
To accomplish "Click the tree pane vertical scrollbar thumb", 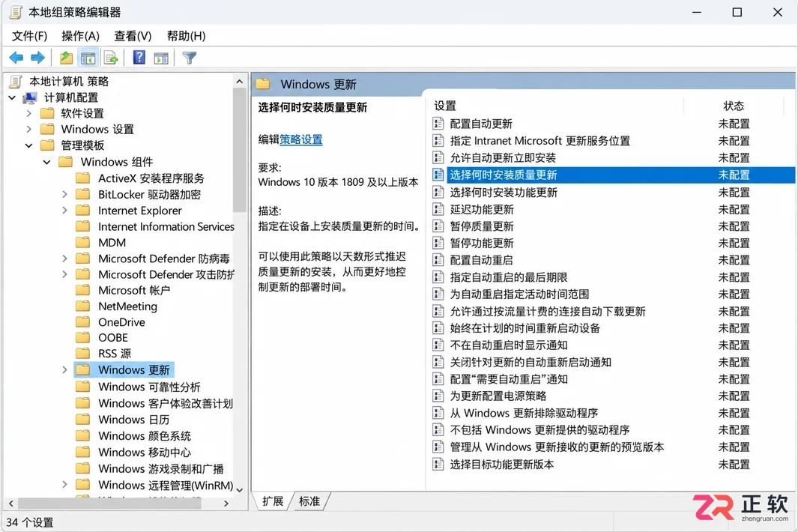I will pos(239,150).
